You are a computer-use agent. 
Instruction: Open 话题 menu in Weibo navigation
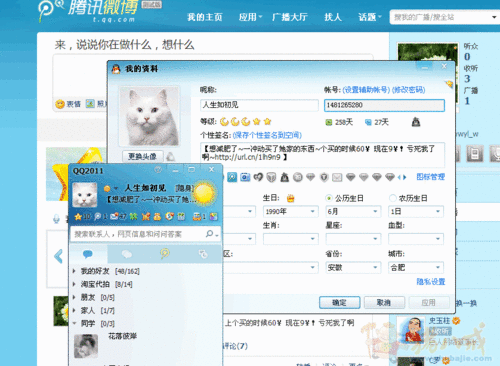370,17
